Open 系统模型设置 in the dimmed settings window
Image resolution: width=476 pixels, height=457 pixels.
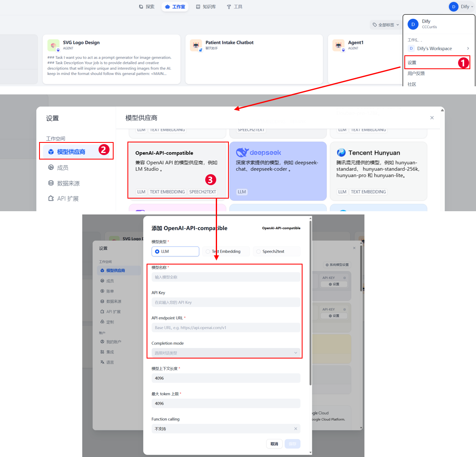coord(337,265)
